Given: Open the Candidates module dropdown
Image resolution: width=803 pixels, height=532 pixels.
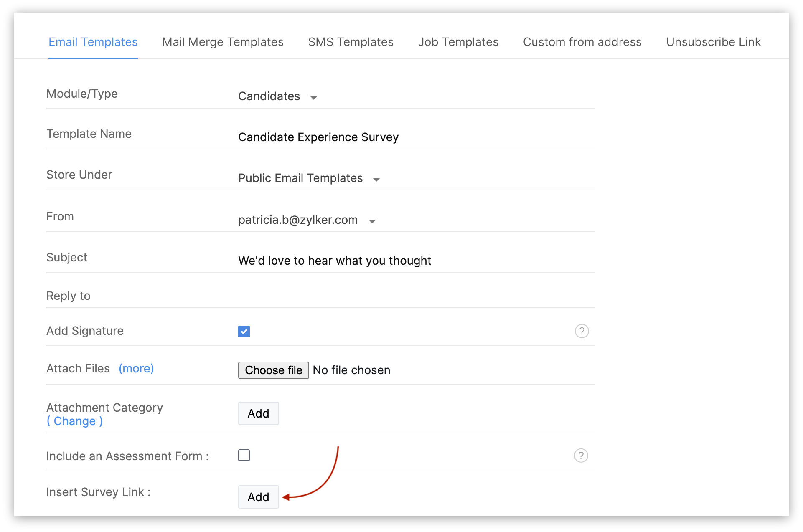Looking at the screenshot, I should [278, 96].
